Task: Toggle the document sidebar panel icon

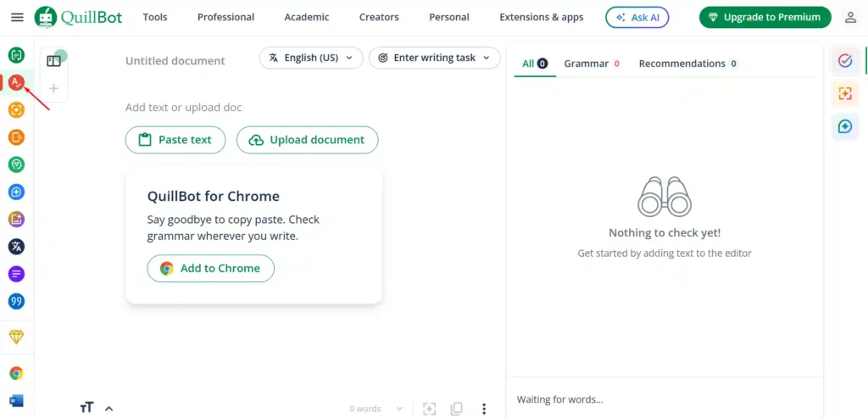Action: point(53,61)
